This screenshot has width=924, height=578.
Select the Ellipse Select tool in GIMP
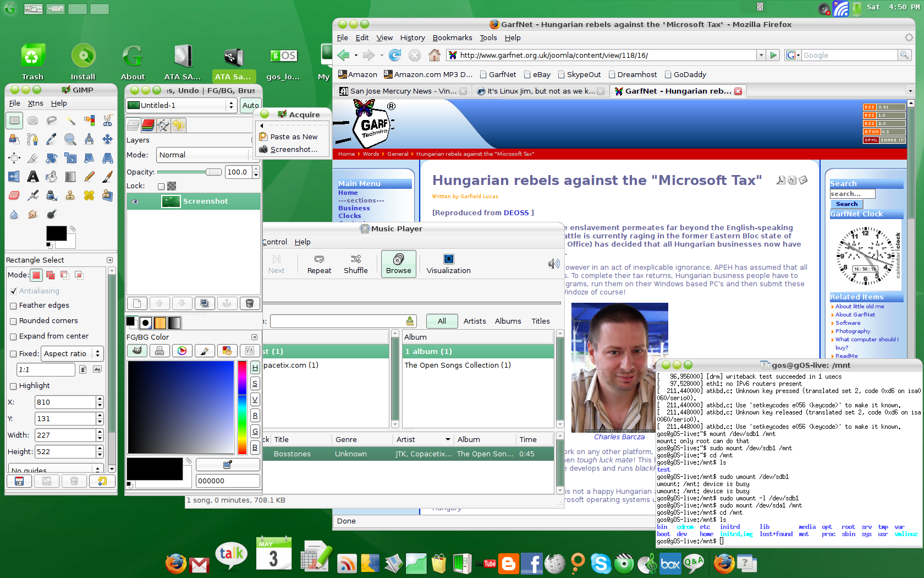click(33, 120)
